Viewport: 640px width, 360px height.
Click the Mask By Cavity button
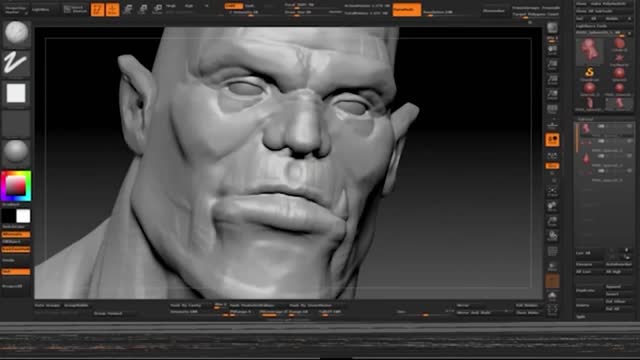(186, 305)
